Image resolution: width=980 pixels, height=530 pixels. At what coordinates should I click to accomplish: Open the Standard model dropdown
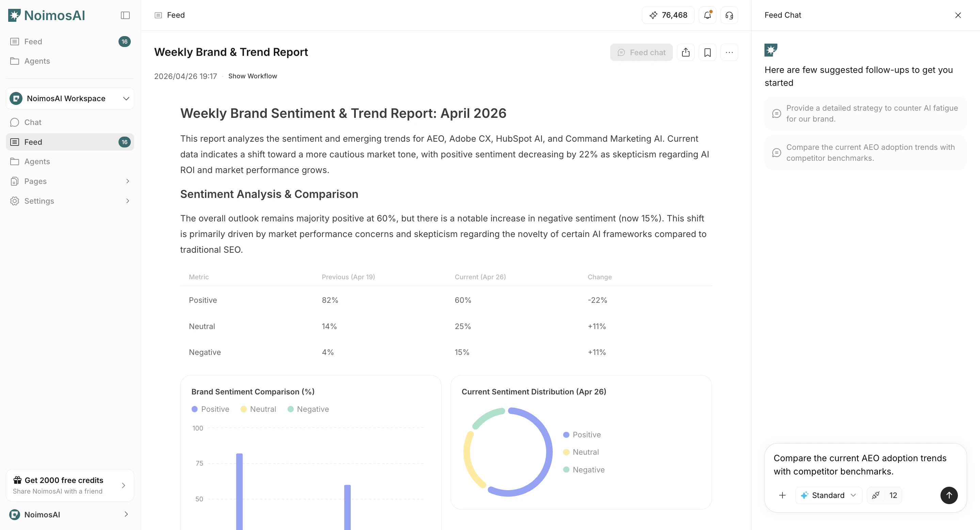click(x=828, y=495)
